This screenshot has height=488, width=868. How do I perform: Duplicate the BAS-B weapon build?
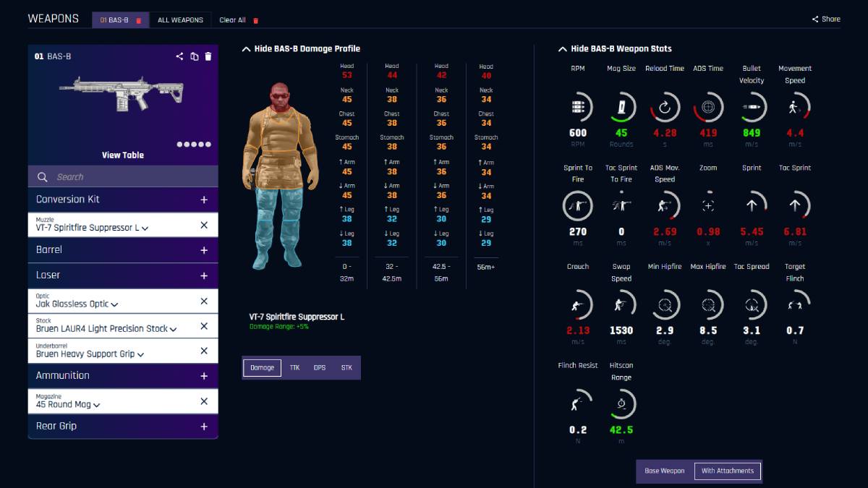click(x=194, y=56)
